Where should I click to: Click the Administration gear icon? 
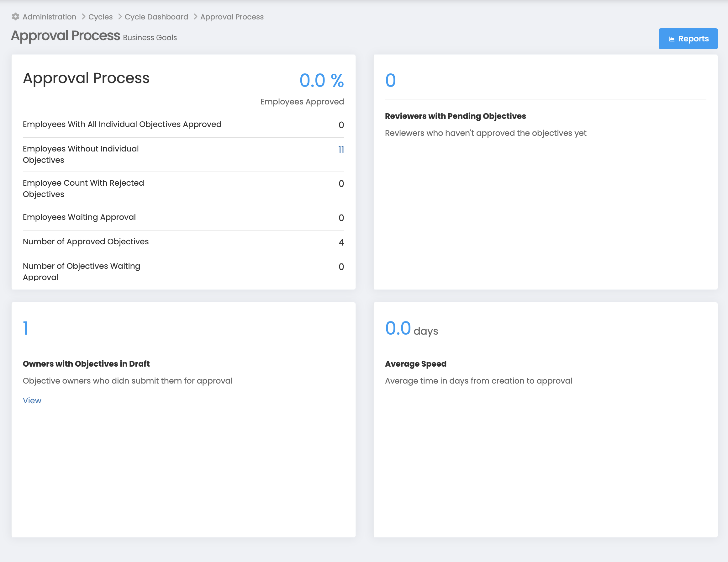[15, 17]
